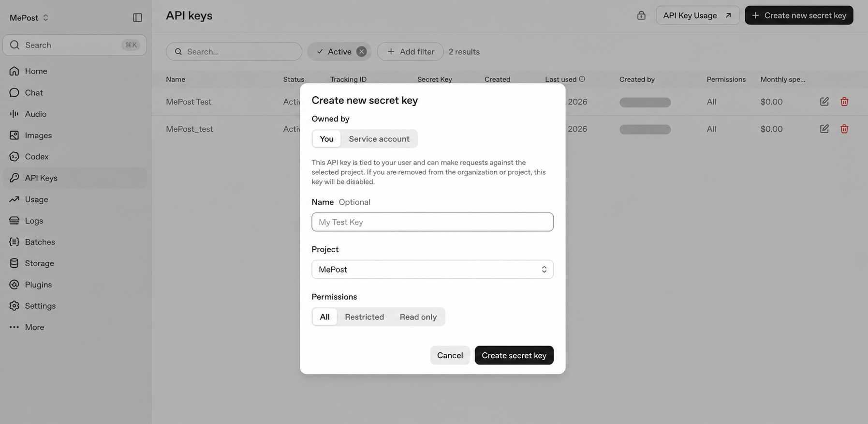Edit the MePost Test key
868x424 pixels.
(x=824, y=102)
